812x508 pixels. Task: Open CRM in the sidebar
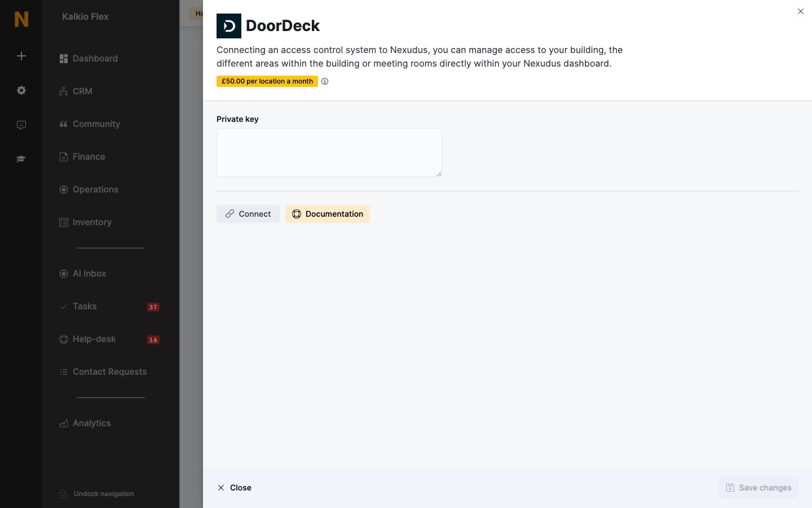click(x=76, y=91)
